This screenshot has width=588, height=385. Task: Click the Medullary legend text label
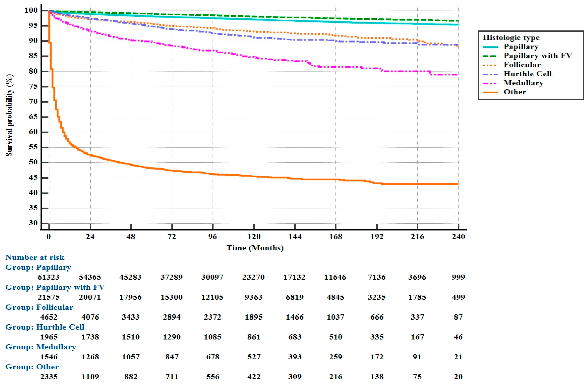(x=523, y=83)
